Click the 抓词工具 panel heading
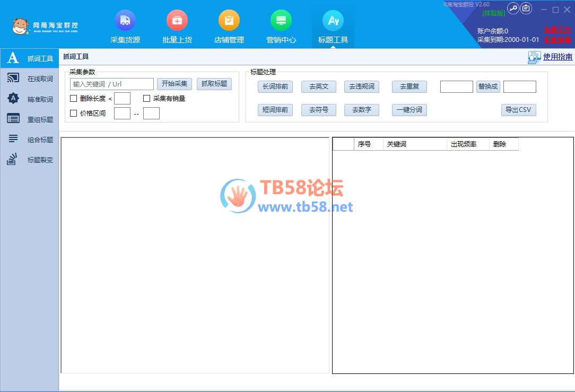575x392 pixels. [76, 56]
